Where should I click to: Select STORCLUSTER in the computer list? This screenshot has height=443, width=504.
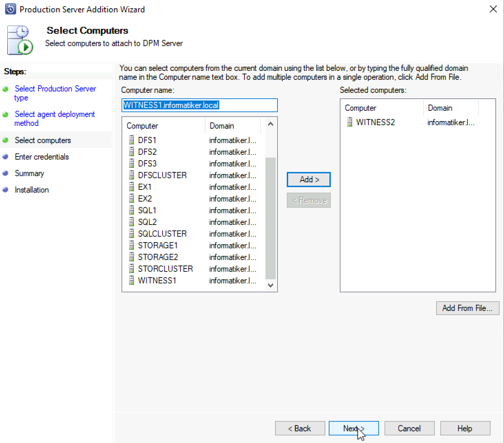point(165,269)
